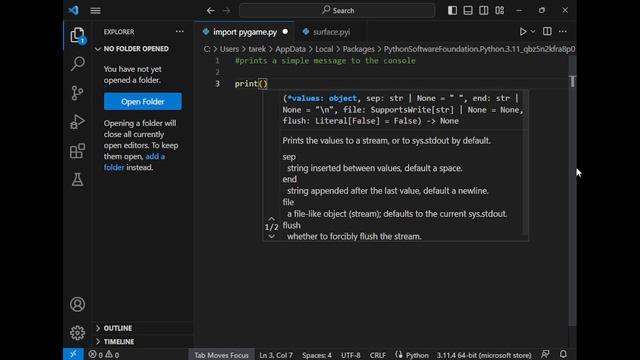This screenshot has width=640, height=360.
Task: Open the Source Control view
Action: (x=77, y=93)
